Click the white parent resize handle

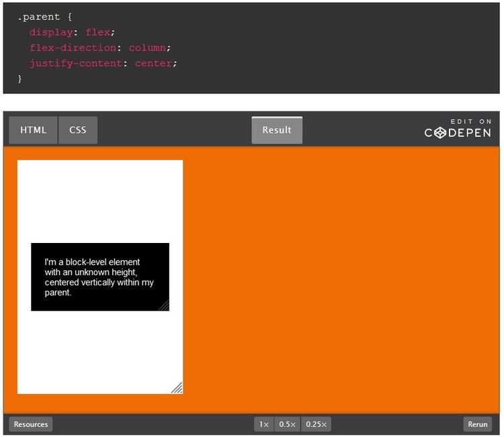point(177,388)
